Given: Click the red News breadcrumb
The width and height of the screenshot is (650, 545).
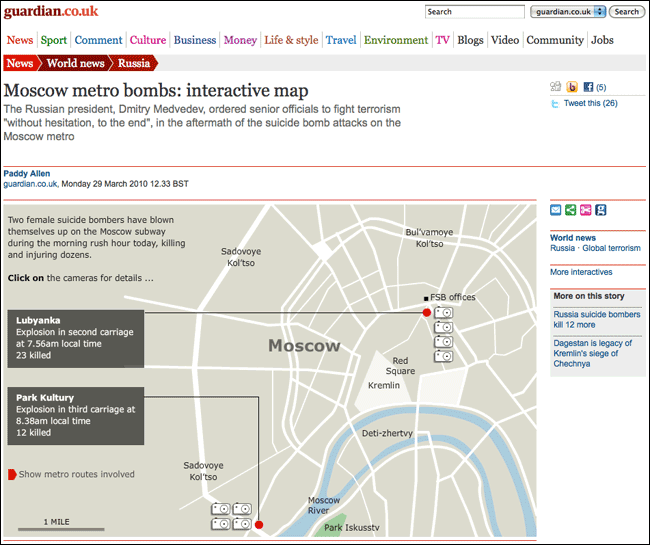Looking at the screenshot, I should (x=20, y=63).
